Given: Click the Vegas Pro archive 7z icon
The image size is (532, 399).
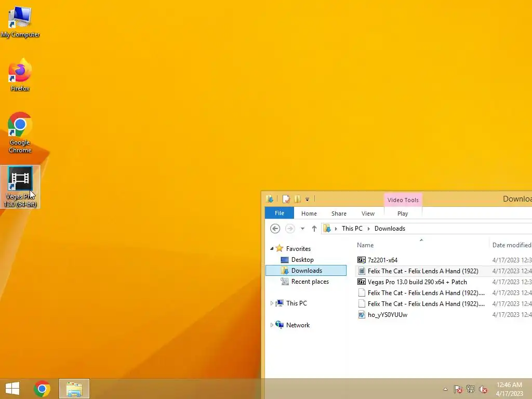Looking at the screenshot, I should [x=362, y=282].
